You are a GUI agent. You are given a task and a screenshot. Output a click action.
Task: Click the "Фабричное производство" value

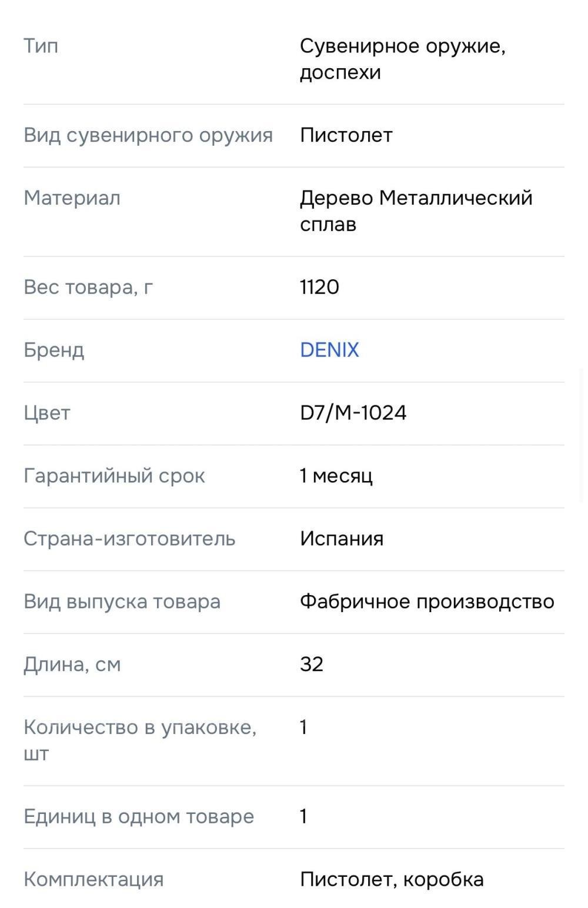427,602
